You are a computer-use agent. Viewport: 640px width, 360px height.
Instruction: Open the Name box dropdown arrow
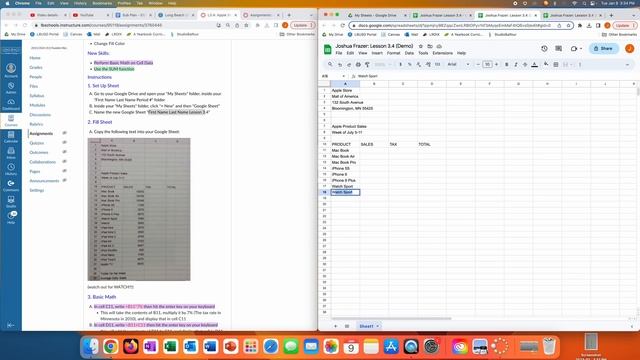pos(343,76)
